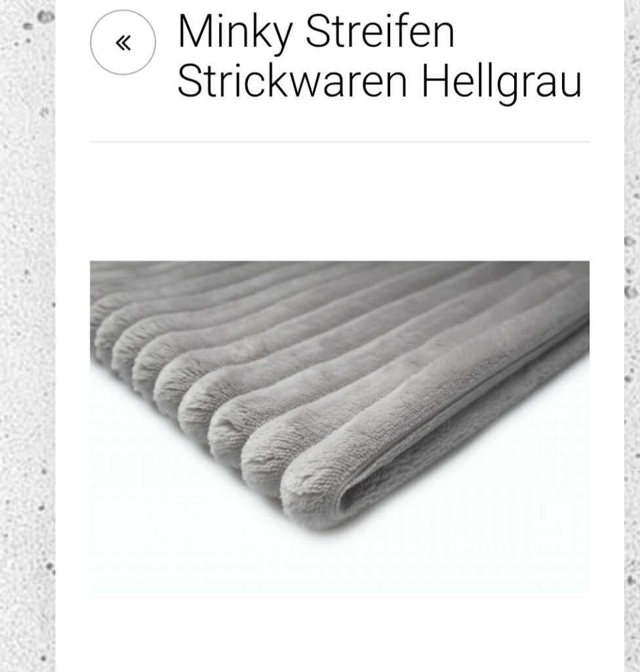The height and width of the screenshot is (672, 640).
Task: Click the empty white space below the photo
Action: (x=339, y=633)
